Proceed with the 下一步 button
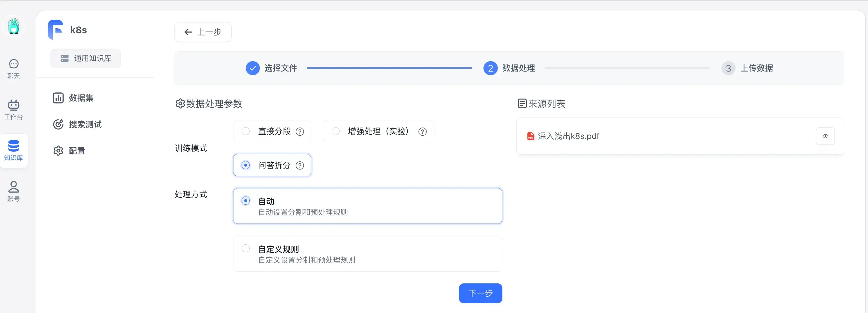The image size is (868, 313). click(x=480, y=293)
